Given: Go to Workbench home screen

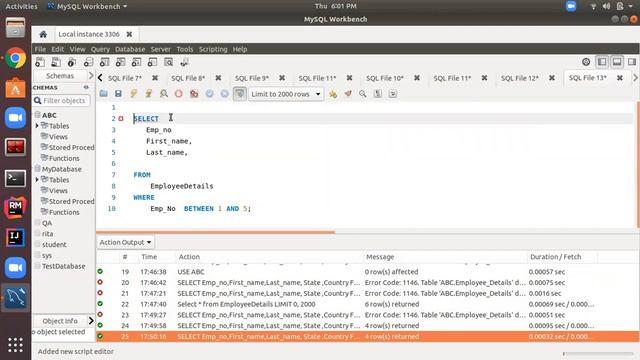Looking at the screenshot, I should click(x=43, y=34).
